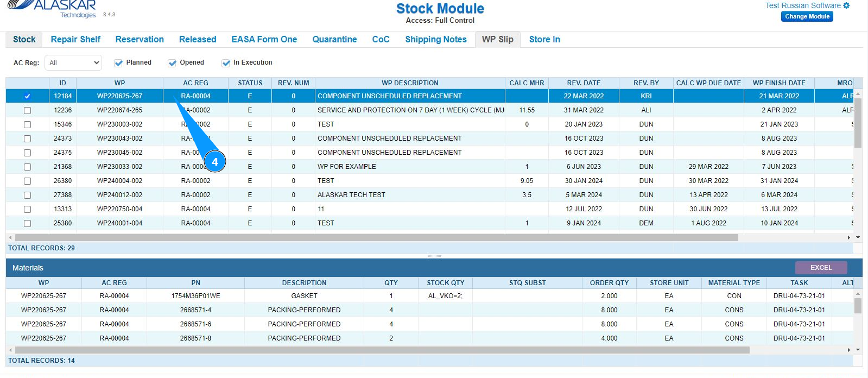Click the scroll-right arrow of the WP table

(x=848, y=237)
